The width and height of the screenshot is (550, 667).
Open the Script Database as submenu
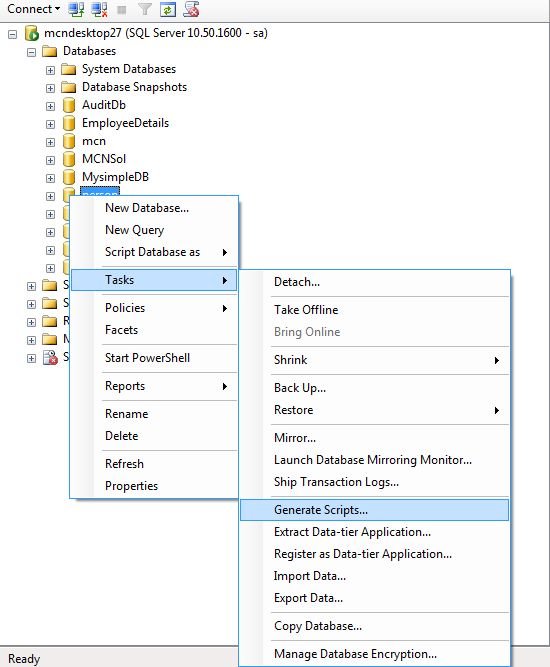pos(152,252)
